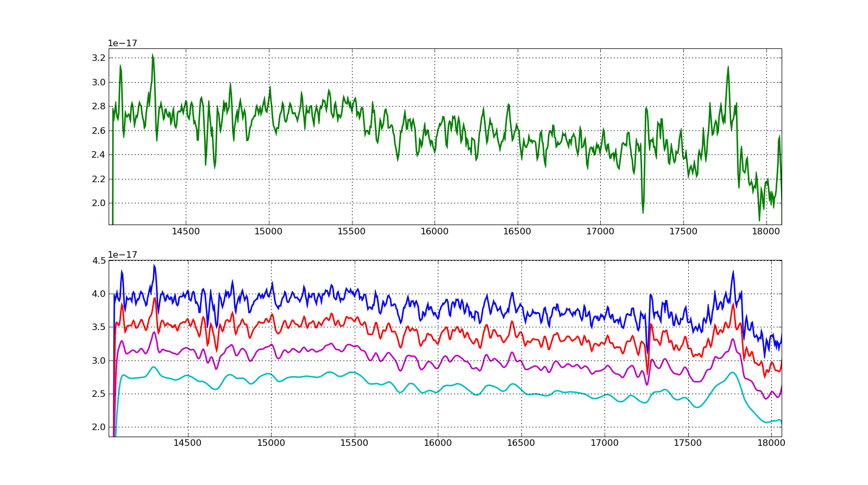Click the 18000 x-axis label under multi-curve plot
The height and width of the screenshot is (485, 868).
tap(771, 443)
